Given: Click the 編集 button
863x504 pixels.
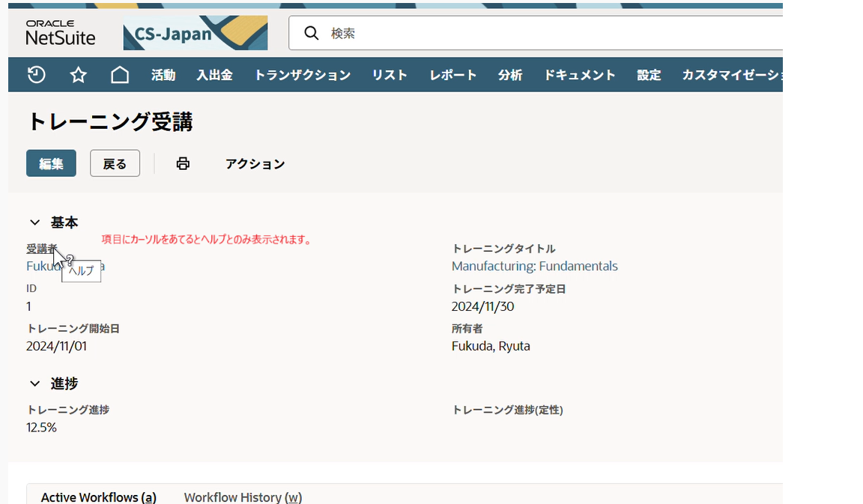Looking at the screenshot, I should 51,163.
